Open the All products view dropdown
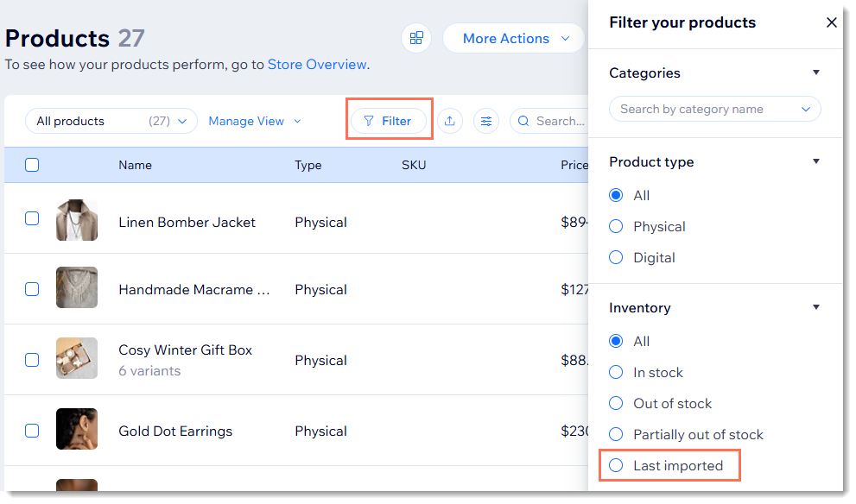Viewport: 856px width, 504px height. coord(111,121)
